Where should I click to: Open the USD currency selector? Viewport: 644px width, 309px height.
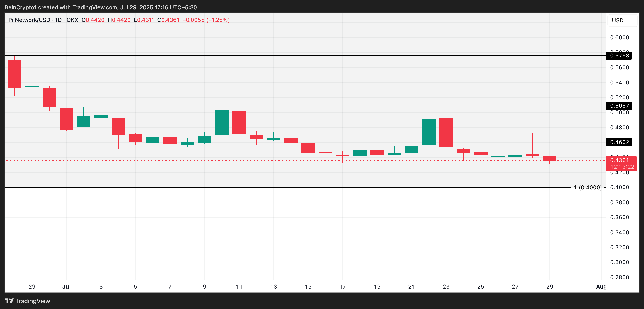point(622,20)
